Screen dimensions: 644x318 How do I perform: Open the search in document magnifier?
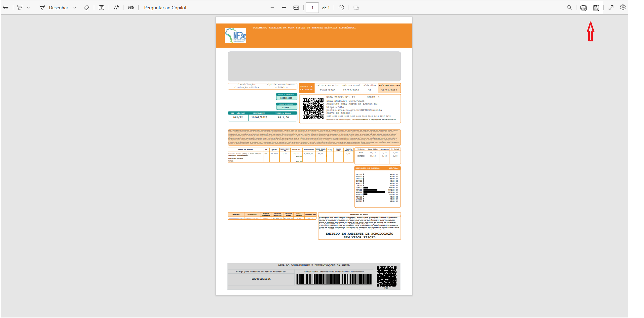(569, 8)
